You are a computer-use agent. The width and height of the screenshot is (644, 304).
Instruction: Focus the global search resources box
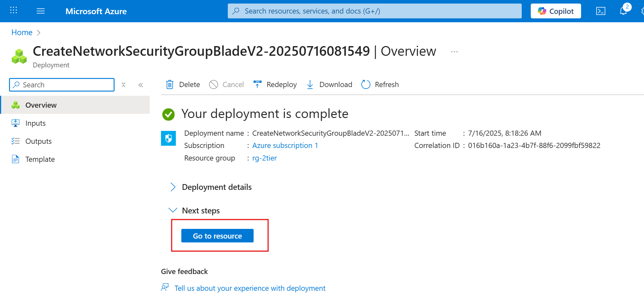374,11
